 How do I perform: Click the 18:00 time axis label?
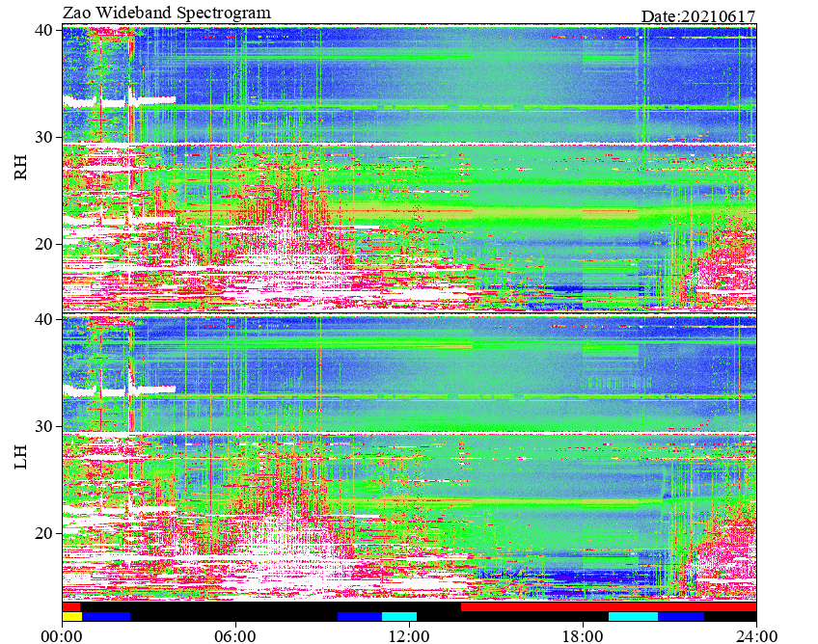(583, 636)
